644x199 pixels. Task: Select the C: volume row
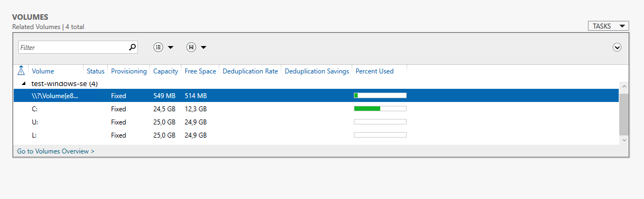(316, 109)
